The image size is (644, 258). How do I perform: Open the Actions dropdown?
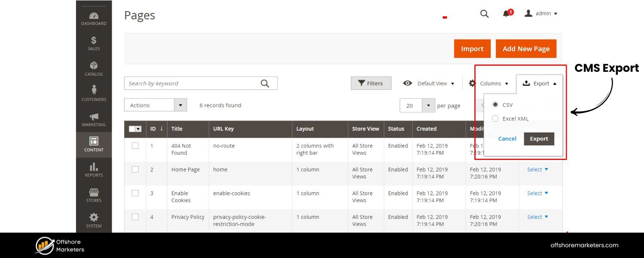click(x=155, y=104)
